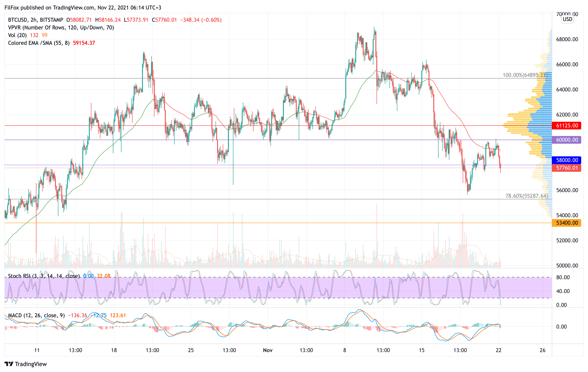This screenshot has width=588, height=372.
Task: Click the Vol (20) indicator legend
Action: pyautogui.click(x=17, y=35)
